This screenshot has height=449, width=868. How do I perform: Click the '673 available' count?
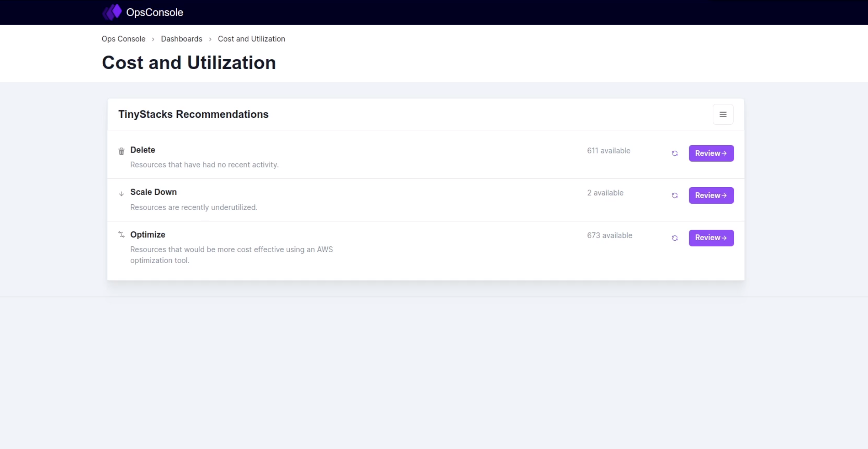610,235
